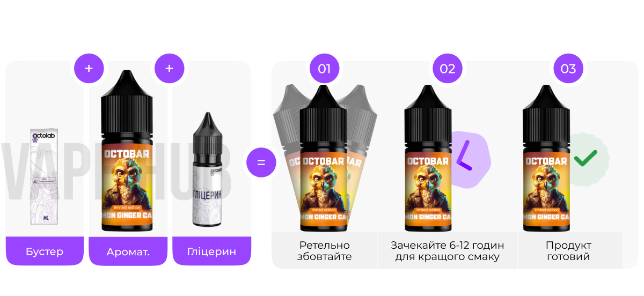The image size is (644, 296).
Task: Click the Octobar bottle in step 02
Action: pyautogui.click(x=428, y=158)
